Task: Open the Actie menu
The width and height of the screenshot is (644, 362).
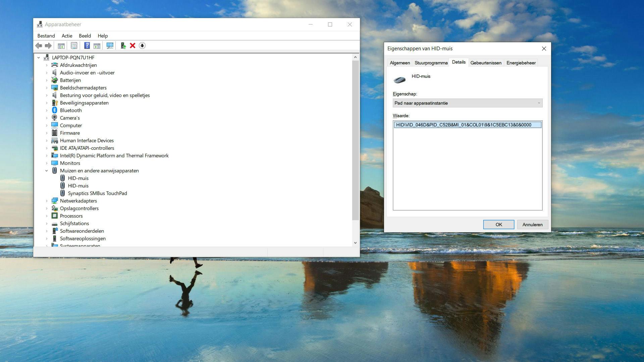Action: 67,36
